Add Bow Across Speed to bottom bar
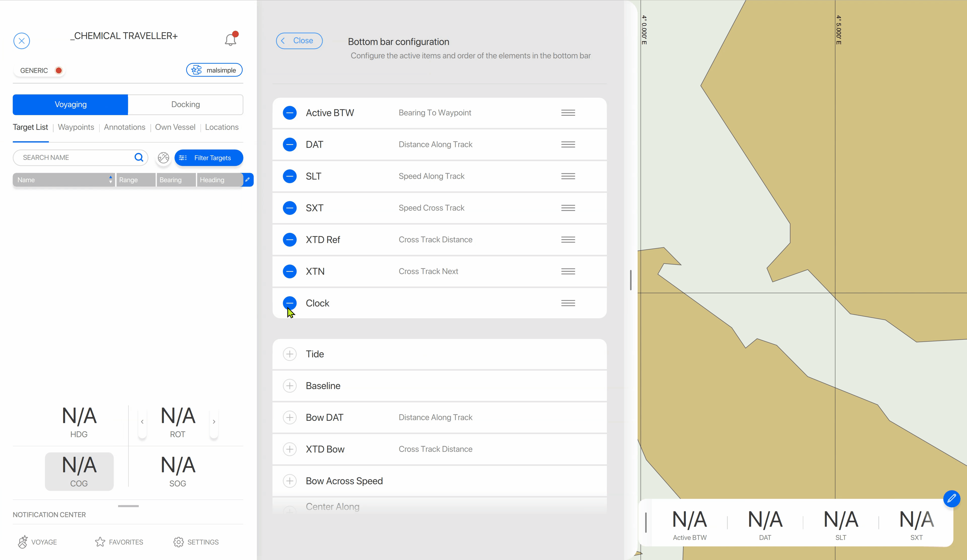Screen dimensions: 967x560 290,481
